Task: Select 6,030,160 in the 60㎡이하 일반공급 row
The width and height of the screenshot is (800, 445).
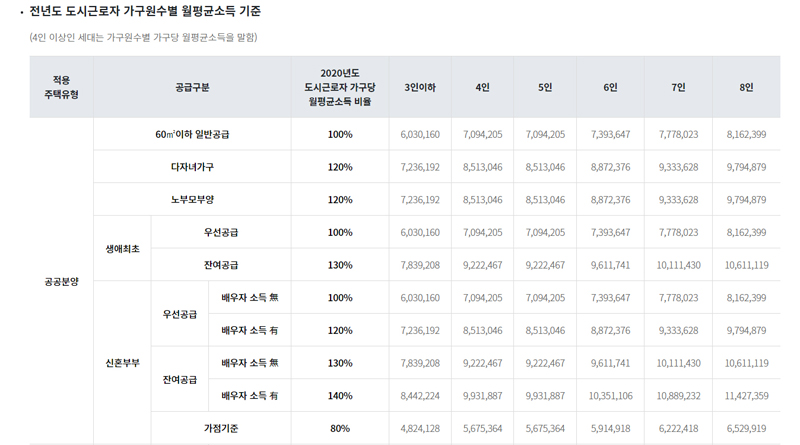Action: point(420,134)
